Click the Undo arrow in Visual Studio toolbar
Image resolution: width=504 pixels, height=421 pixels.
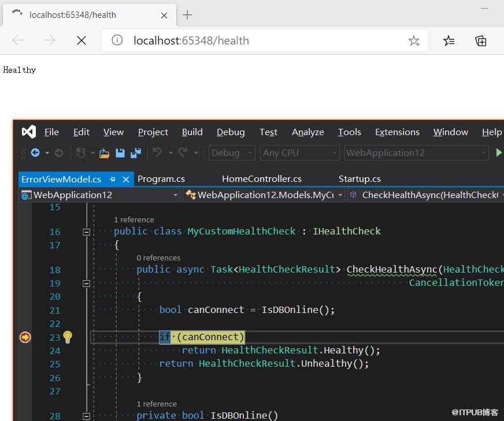(x=157, y=152)
